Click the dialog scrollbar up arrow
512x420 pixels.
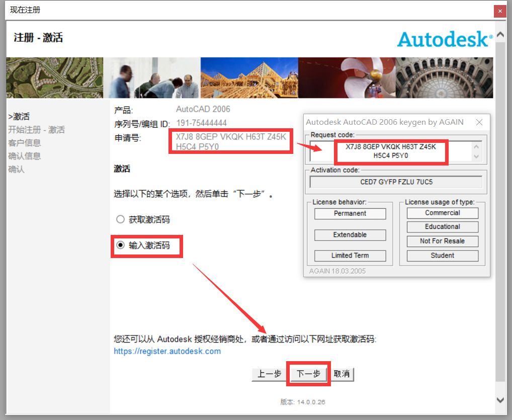(x=500, y=34)
